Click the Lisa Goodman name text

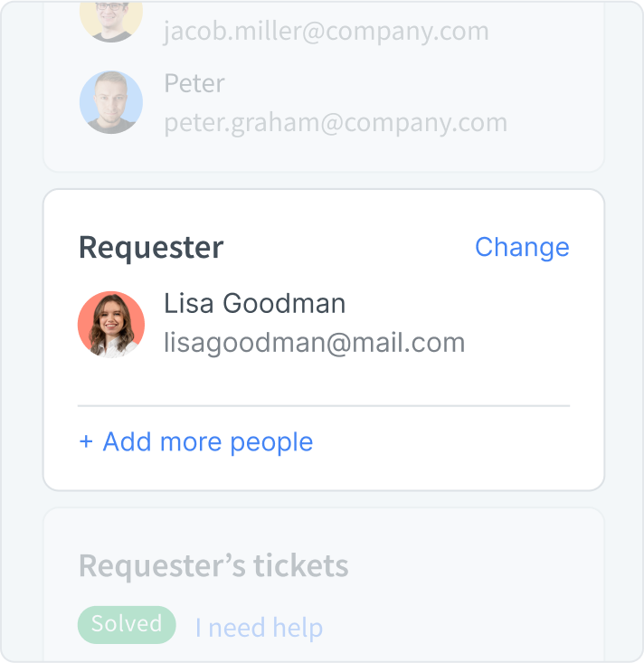tap(254, 303)
